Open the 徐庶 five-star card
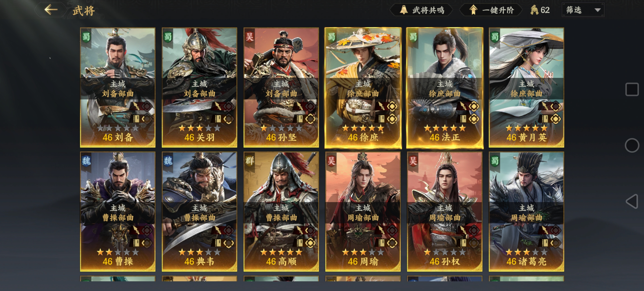The height and width of the screenshot is (291, 644). [x=363, y=87]
